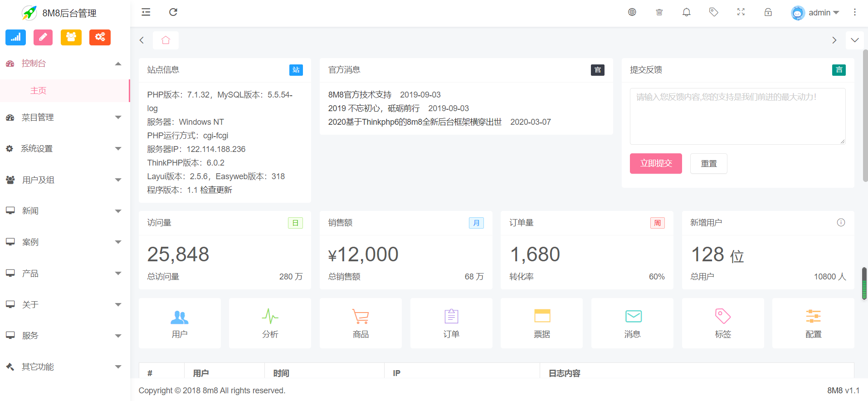Click the trash can clear-cache icon
This screenshot has width=868, height=401.
pyautogui.click(x=659, y=12)
